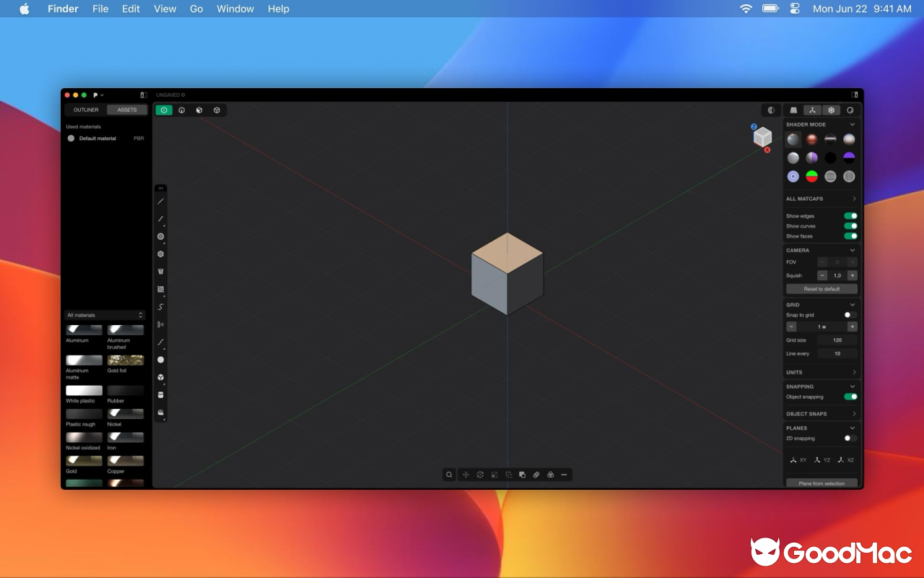Collapse the Grid section
This screenshot has height=578, width=924.
(x=853, y=305)
